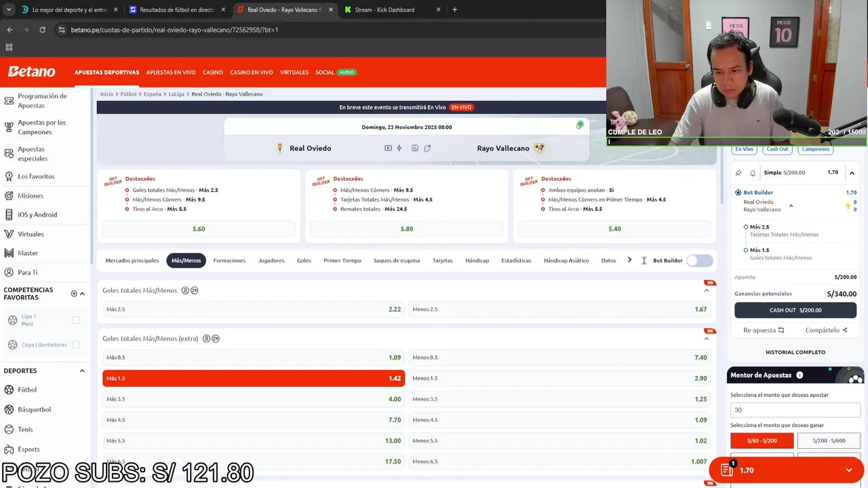Click the bell icon in the bet slip
The width and height of the screenshot is (868, 488).
[753, 173]
